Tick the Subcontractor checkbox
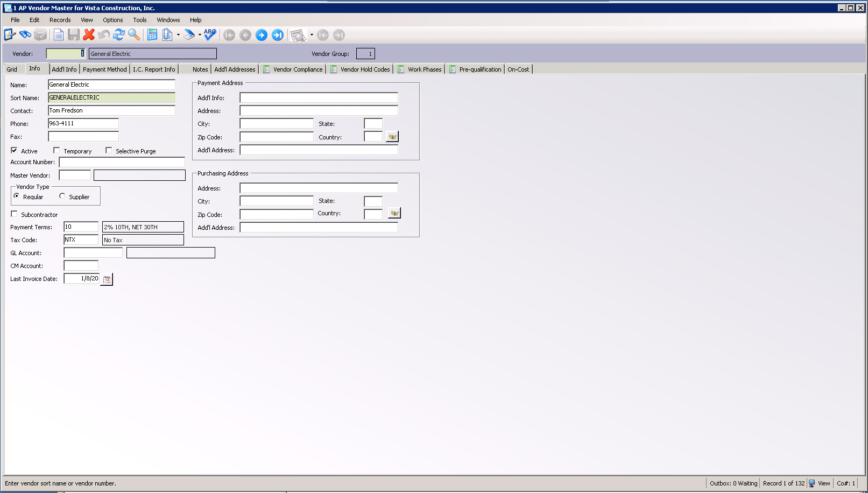Viewport: 868px width, 493px height. click(x=14, y=214)
